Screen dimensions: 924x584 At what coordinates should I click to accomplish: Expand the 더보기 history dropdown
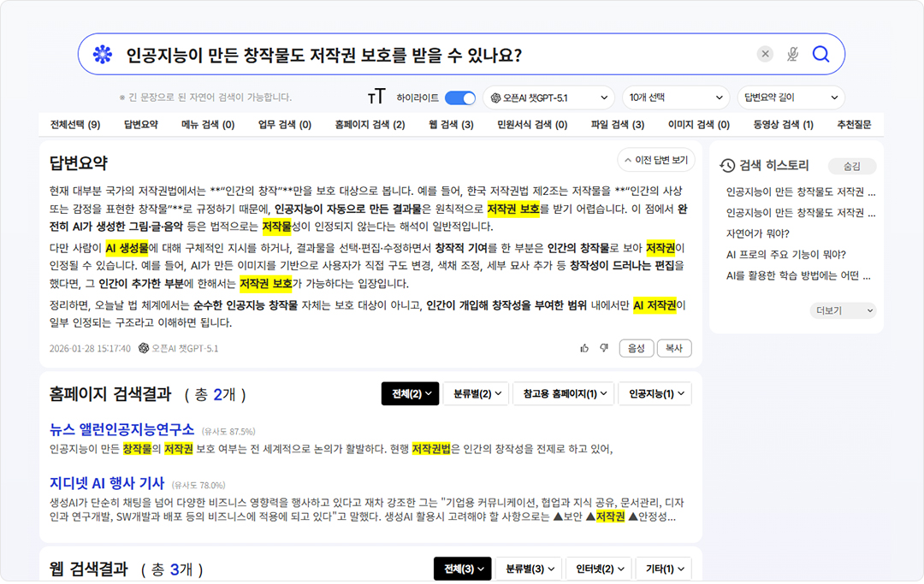pos(843,310)
